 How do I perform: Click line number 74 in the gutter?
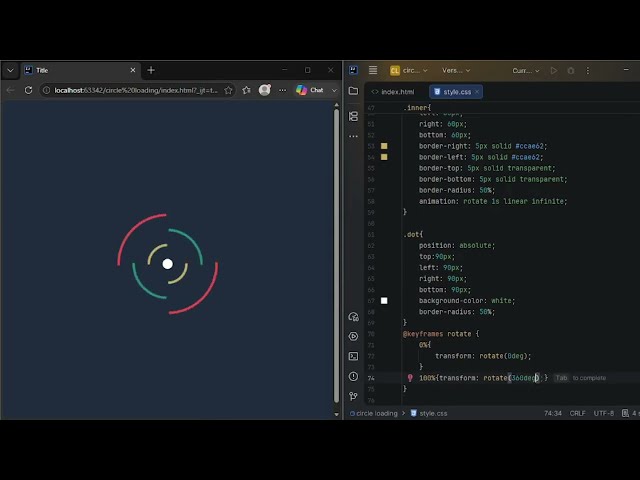coord(371,378)
